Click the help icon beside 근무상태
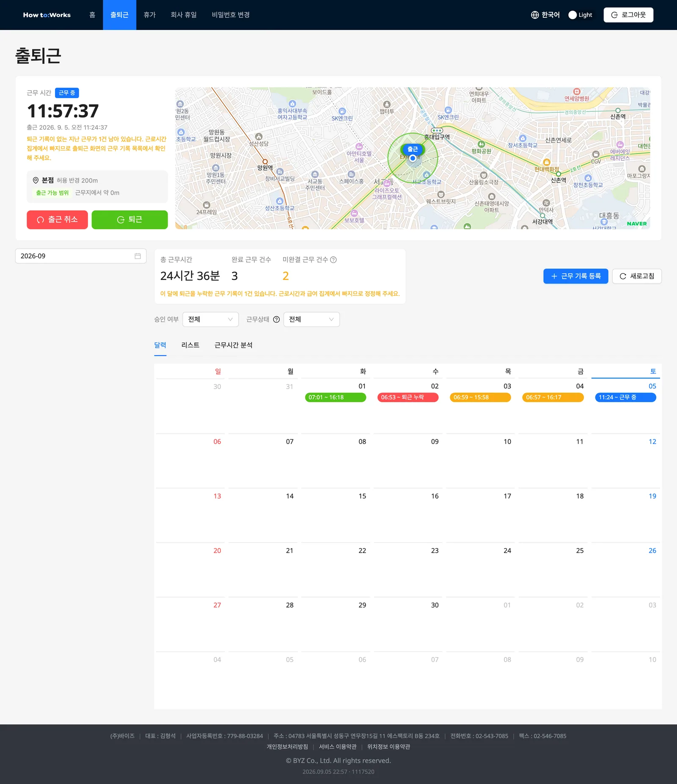Screen dimensions: 677x784 276,319
